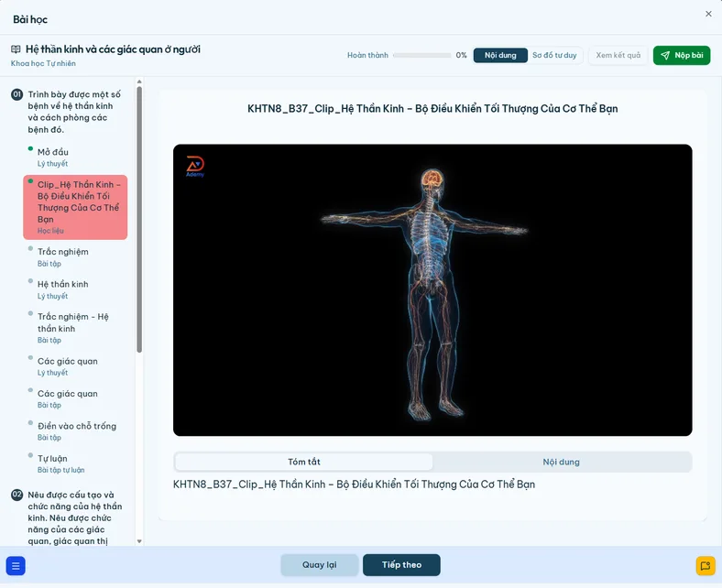Open the Hệ thần kinh theory item
This screenshot has width=722, height=588.
click(75, 289)
